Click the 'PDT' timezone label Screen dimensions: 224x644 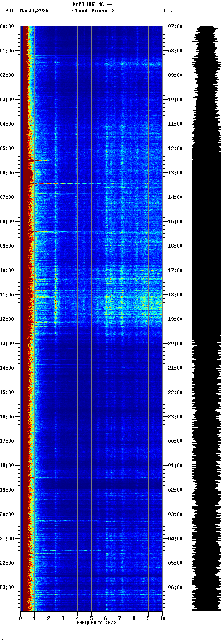9,11
